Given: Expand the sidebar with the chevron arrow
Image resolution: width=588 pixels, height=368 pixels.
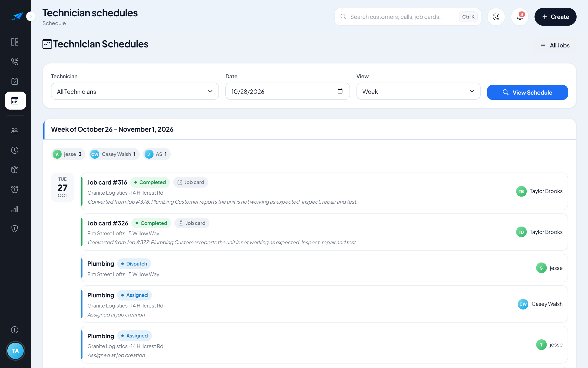Looking at the screenshot, I should 31,16.
